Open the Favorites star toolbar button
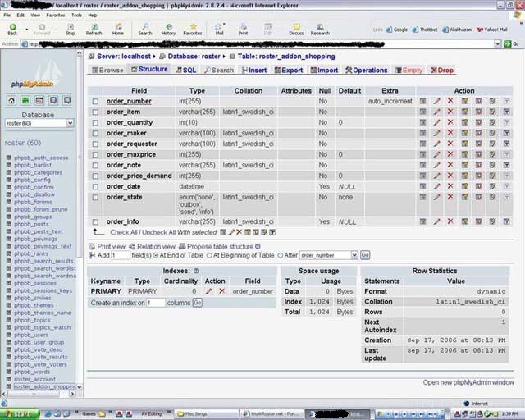525x420 pixels. tap(193, 30)
